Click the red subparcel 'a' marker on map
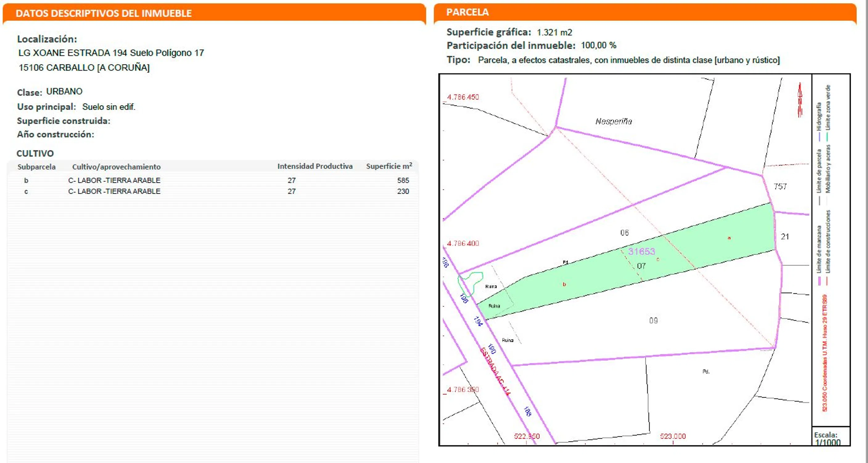Viewport: 868px width, 463px height. [729, 238]
